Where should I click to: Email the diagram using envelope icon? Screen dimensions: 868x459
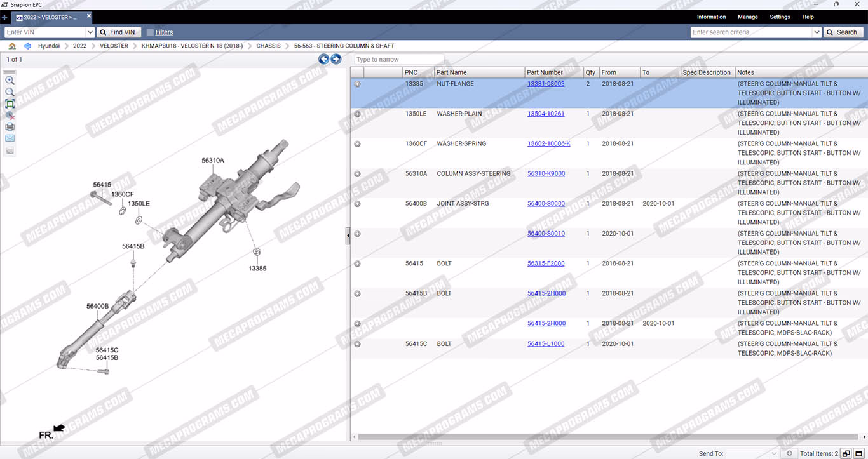click(x=10, y=138)
